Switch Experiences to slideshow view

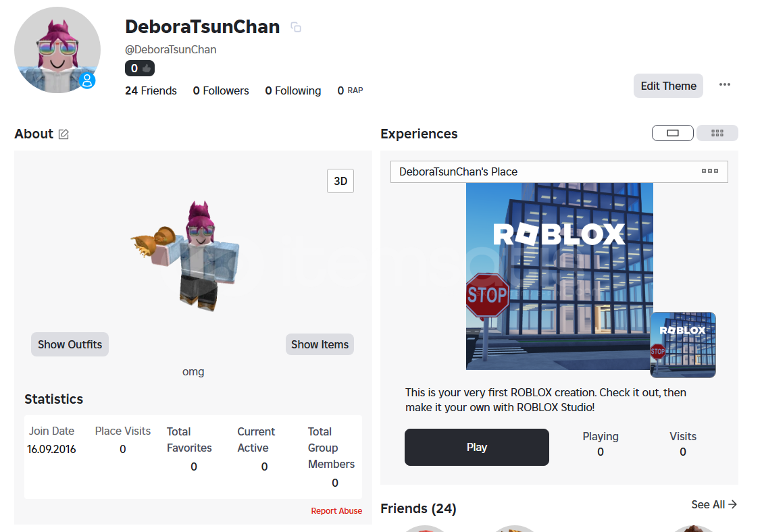672,133
